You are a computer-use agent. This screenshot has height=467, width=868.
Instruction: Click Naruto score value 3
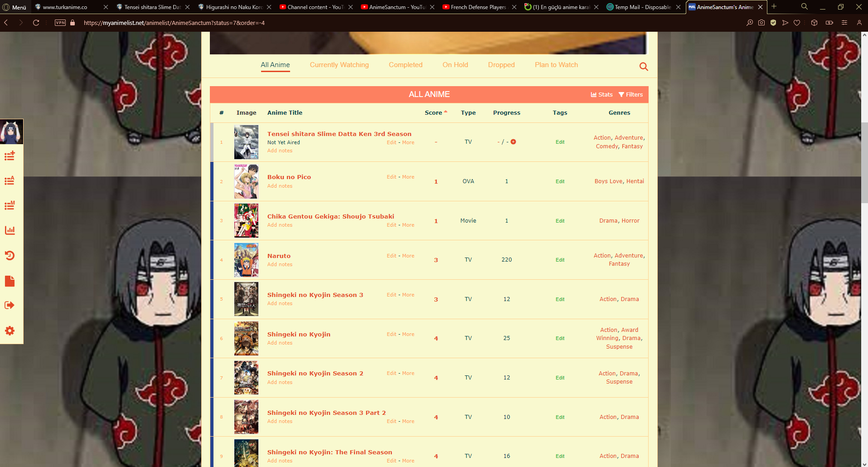click(x=436, y=260)
